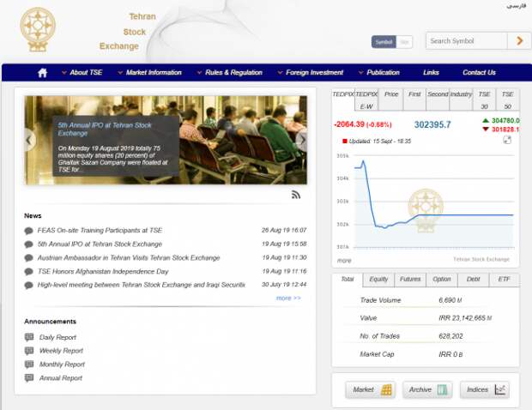Open the Contact Us page
532x410 pixels.
click(479, 73)
